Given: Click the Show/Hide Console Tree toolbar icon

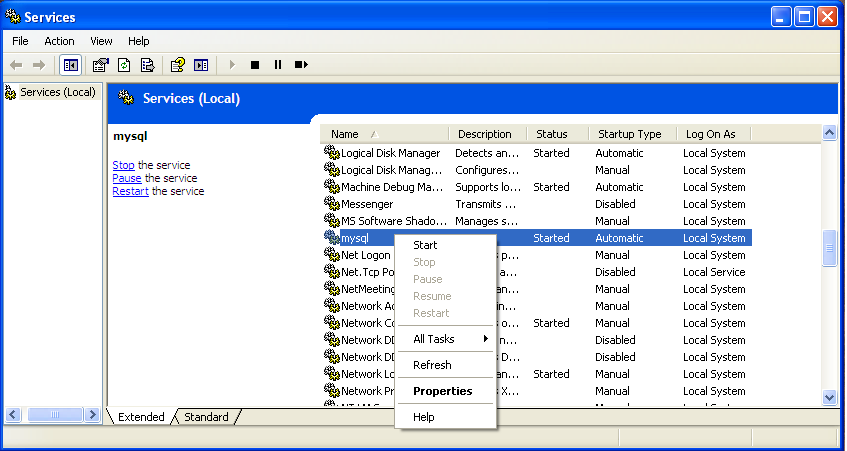Looking at the screenshot, I should coord(71,65).
